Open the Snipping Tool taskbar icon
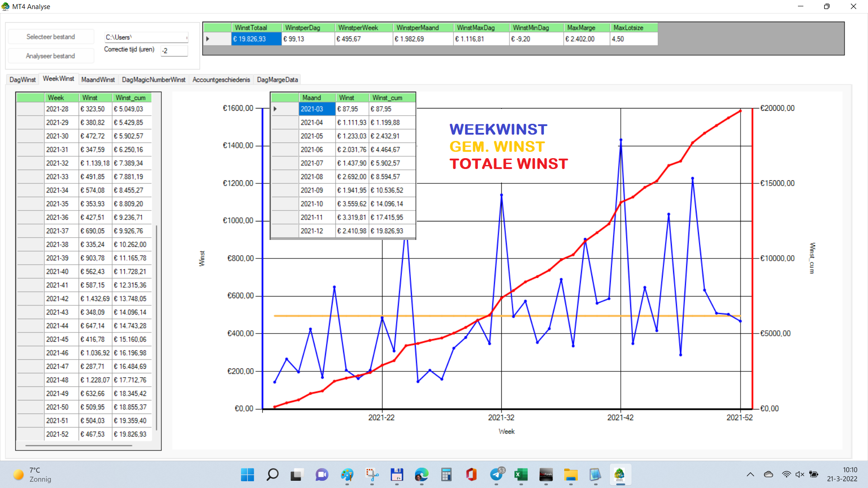The width and height of the screenshot is (868, 488). 372,474
